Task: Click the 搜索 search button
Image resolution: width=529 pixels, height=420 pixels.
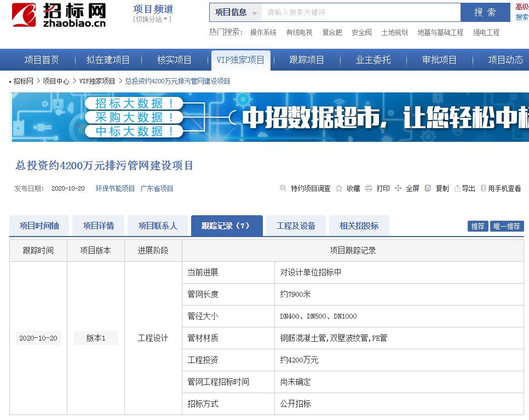Action: tap(485, 13)
